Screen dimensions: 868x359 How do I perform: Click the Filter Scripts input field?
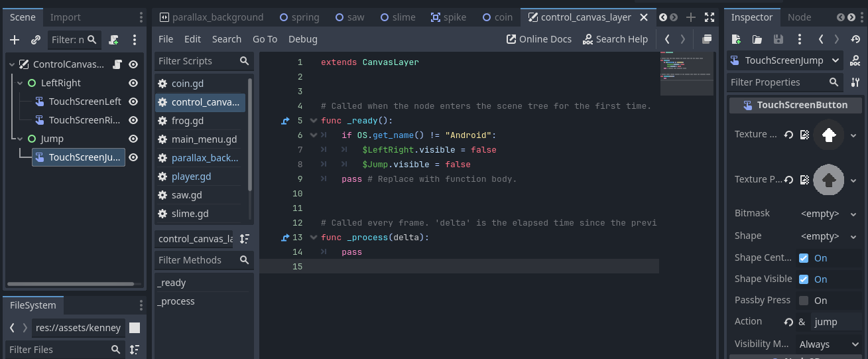point(197,61)
